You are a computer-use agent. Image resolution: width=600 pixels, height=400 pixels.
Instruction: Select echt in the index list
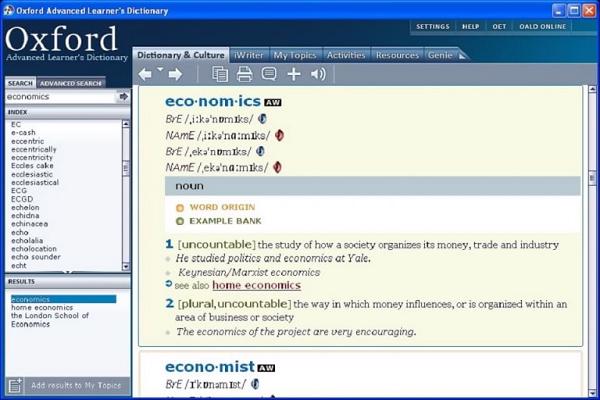coord(18,265)
